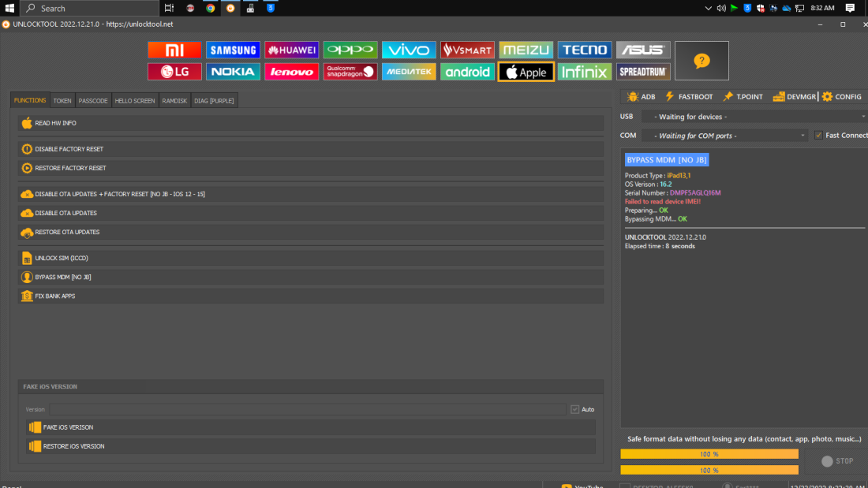The width and height of the screenshot is (868, 488).
Task: Open the Fastboot tool
Action: click(689, 97)
